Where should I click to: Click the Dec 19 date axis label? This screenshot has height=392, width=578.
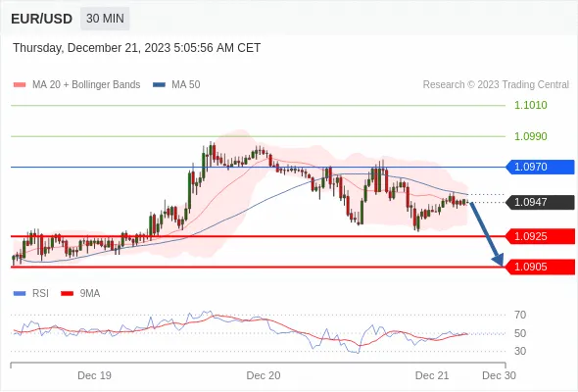94,375
